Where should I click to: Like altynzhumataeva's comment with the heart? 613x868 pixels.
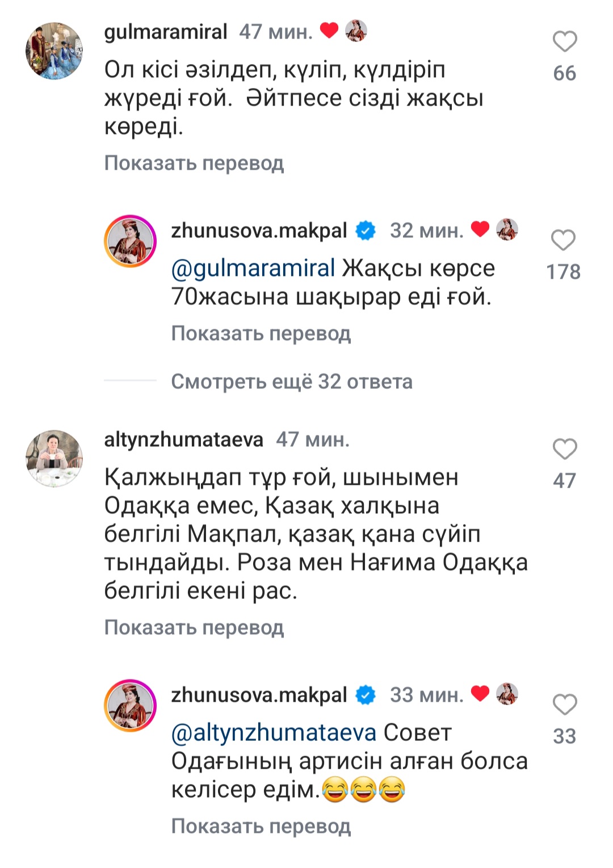click(565, 450)
